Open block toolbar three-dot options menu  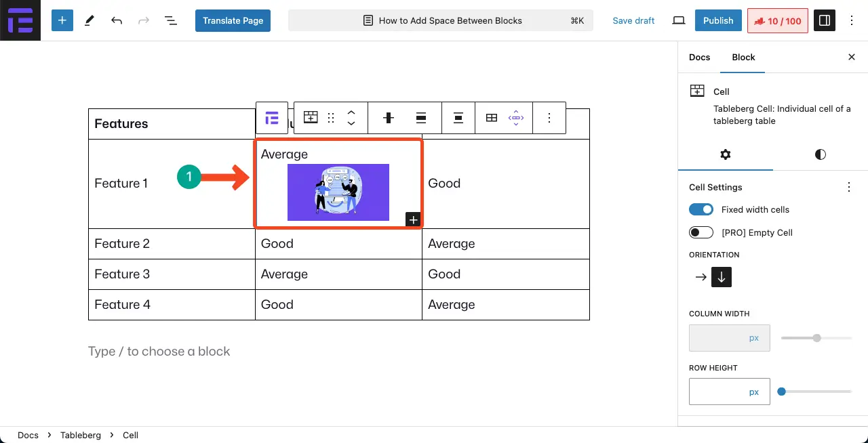[x=549, y=118]
